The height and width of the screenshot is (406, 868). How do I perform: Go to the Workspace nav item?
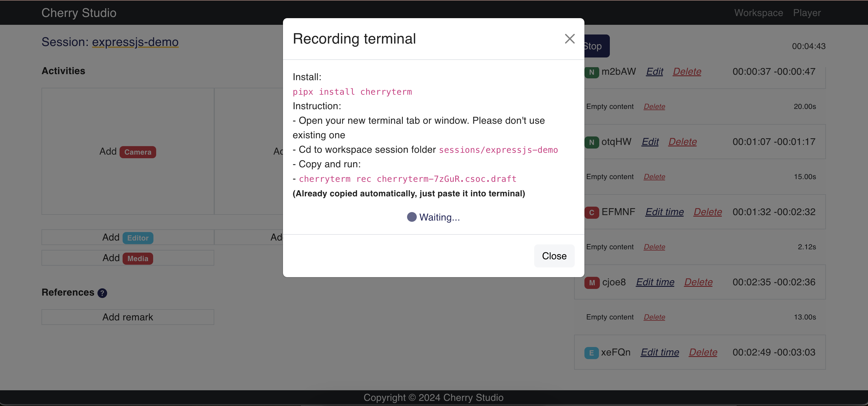pyautogui.click(x=758, y=13)
